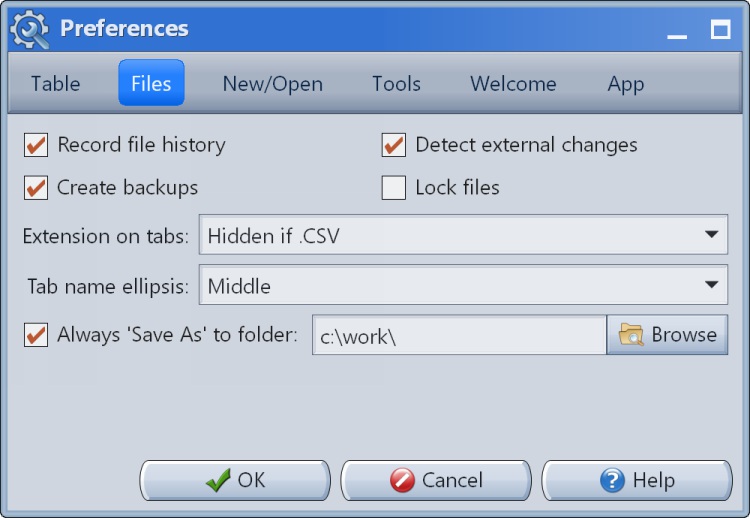Click the red cancel circle icon
The image size is (750, 518).
pos(402,480)
